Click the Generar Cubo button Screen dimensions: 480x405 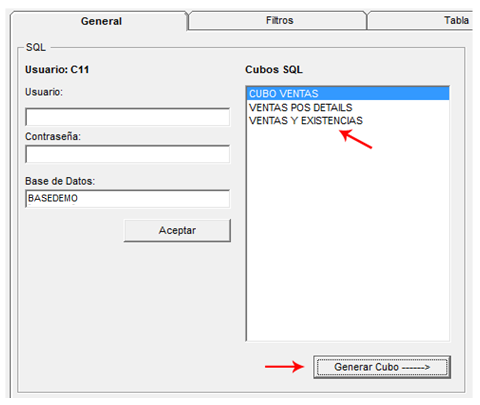pos(382,367)
